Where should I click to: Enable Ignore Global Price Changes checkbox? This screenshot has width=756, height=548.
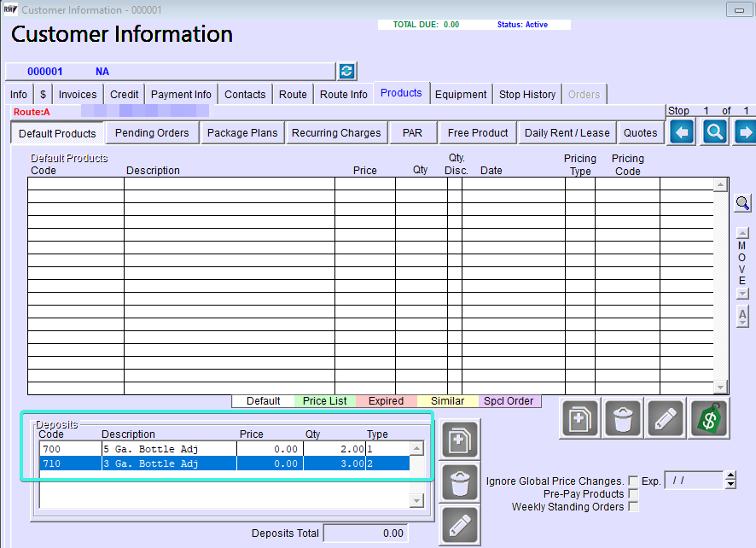point(633,481)
